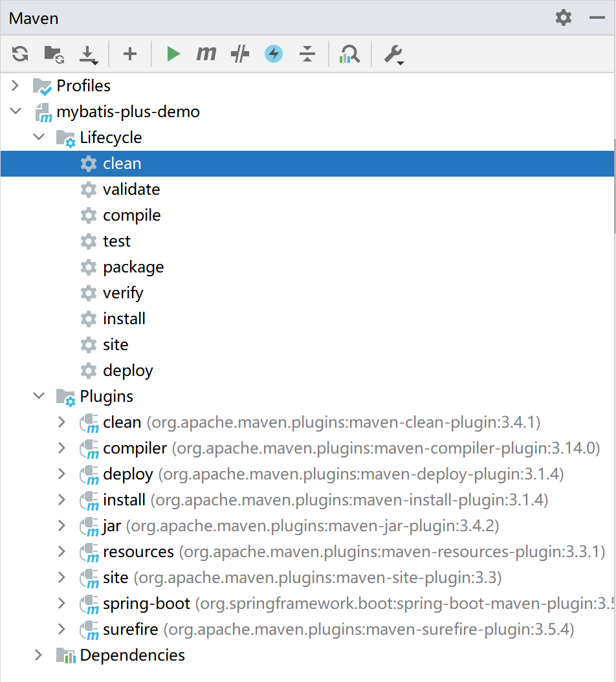The height and width of the screenshot is (682, 616).
Task: Run Maven Build green play icon
Action: click(x=173, y=54)
